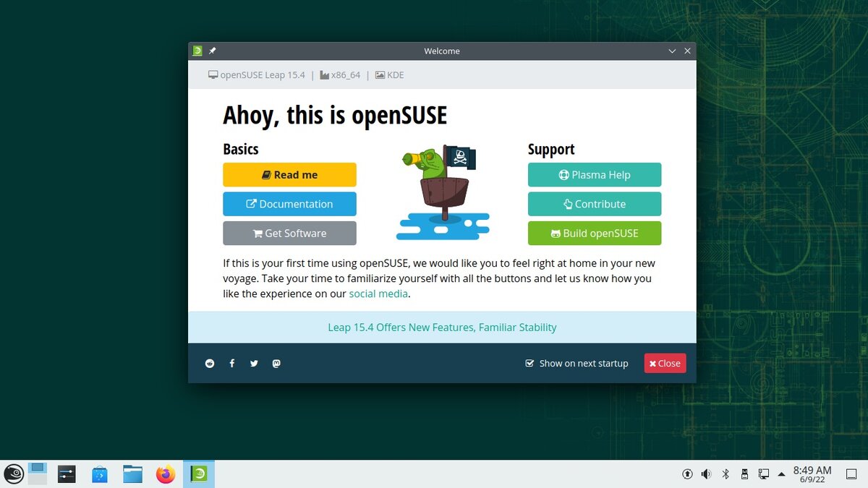The width and height of the screenshot is (868, 488).
Task: Open Leap 15.4 Offers New Features link
Action: click(442, 328)
